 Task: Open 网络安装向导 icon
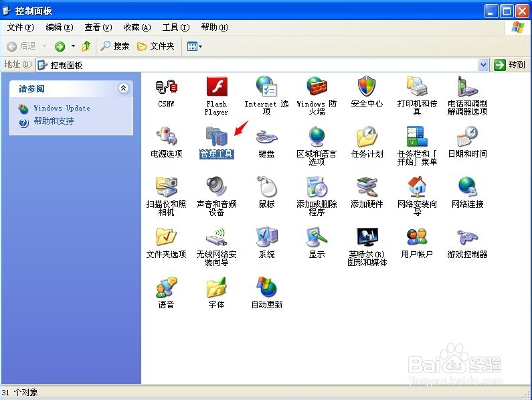(417, 187)
